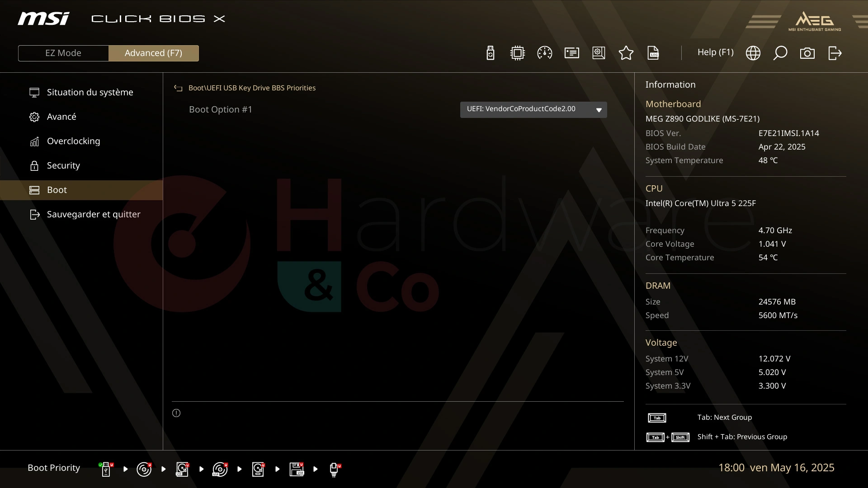Select the USB key boot priority icon
The image size is (868, 488).
point(106,469)
